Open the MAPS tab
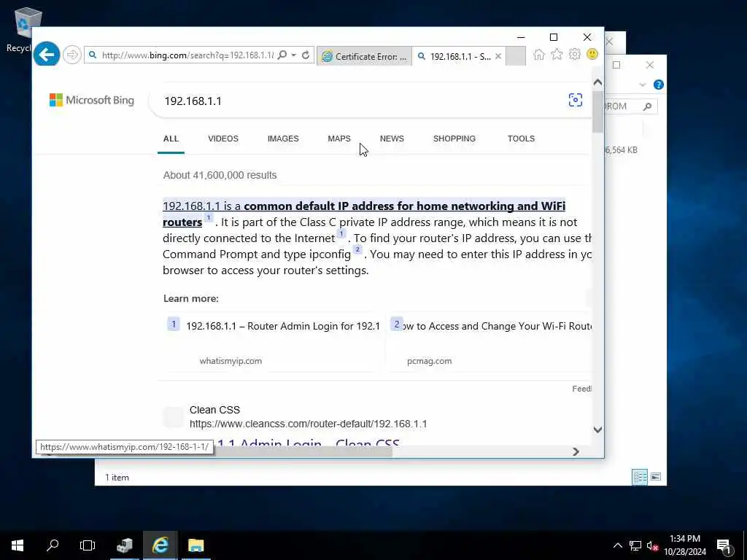 [x=339, y=139]
